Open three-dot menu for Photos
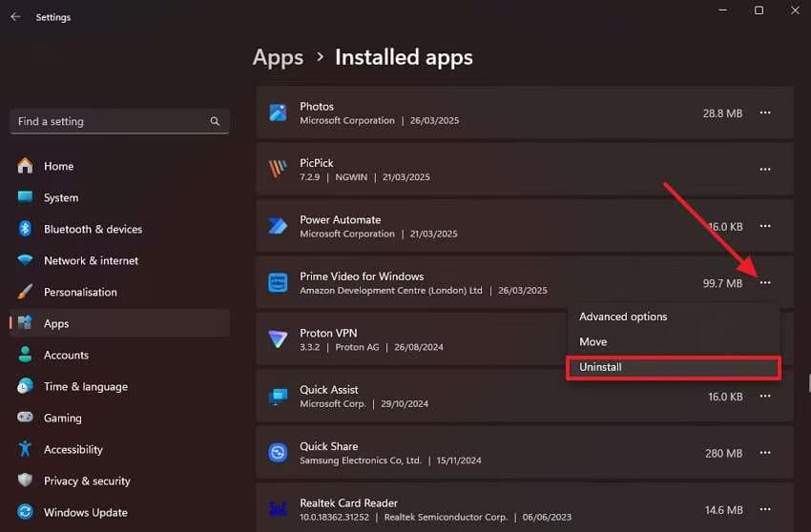 coord(765,113)
